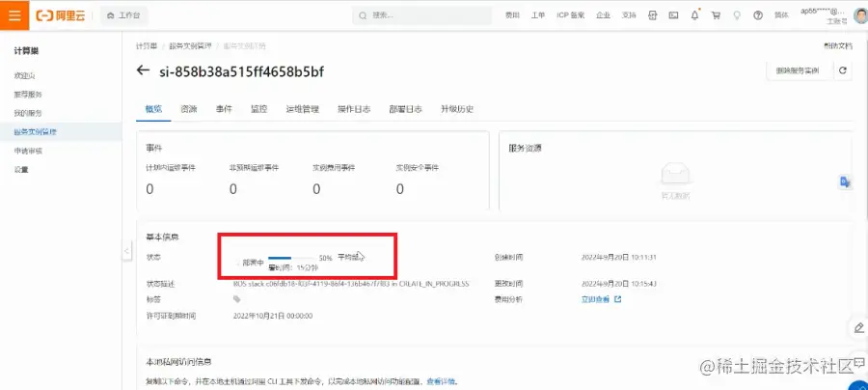Screen dimensions: 868x390
Task: Click the update time 10:15:43 value
Action: 618,284
